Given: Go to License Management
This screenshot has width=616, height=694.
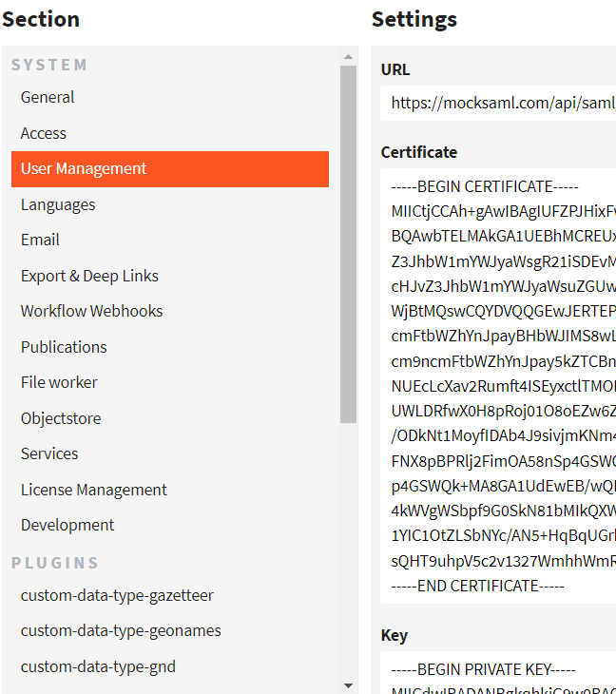Looking at the screenshot, I should [x=94, y=490].
